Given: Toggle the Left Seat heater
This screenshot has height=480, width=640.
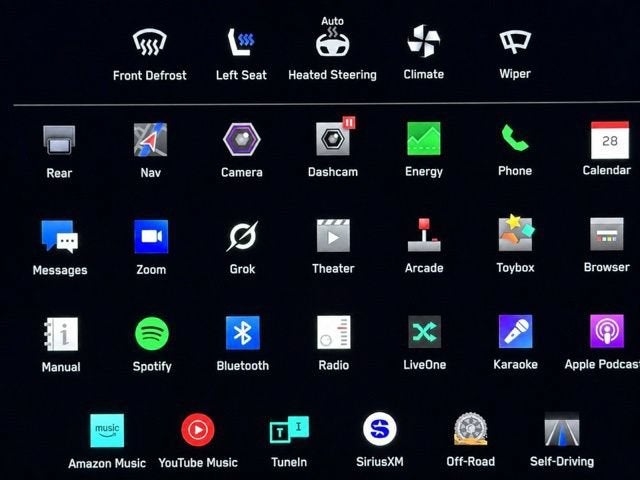Looking at the screenshot, I should pos(241,42).
